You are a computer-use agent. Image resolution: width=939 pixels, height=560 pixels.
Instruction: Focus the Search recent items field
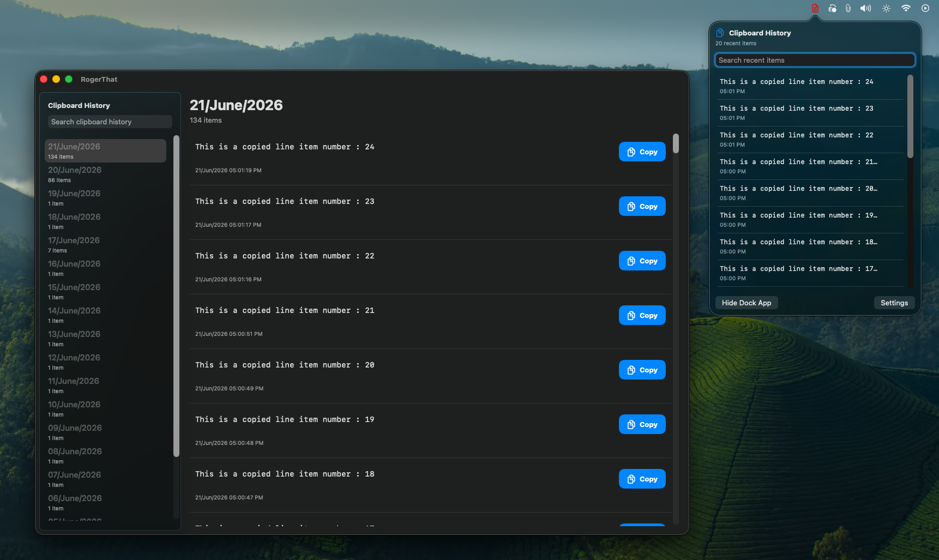pos(815,60)
